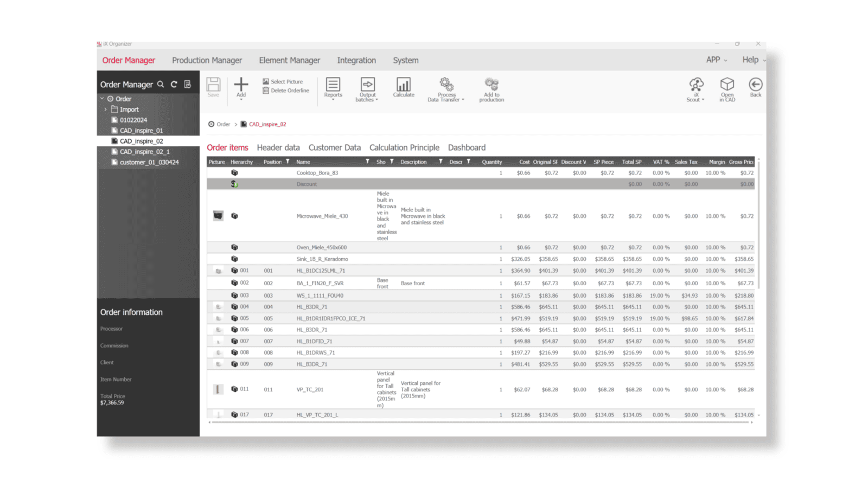
Task: Click the Order Manager list settings icon
Action: coord(188,84)
